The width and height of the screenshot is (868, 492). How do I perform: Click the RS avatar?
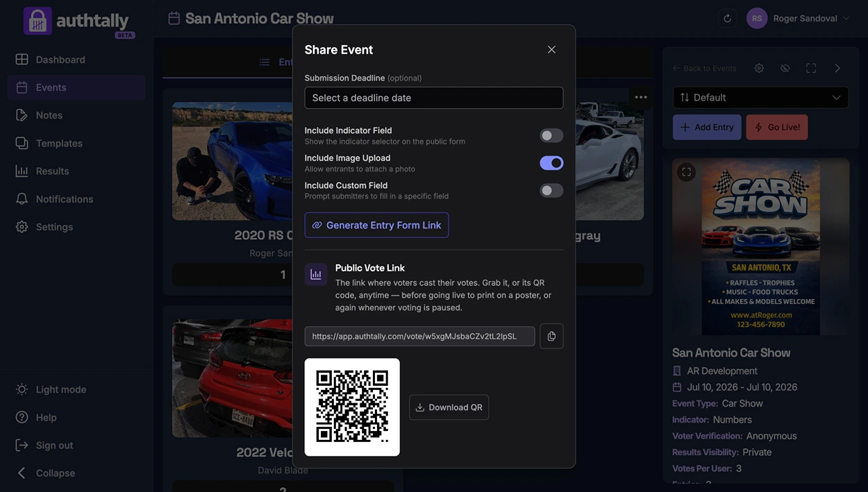[756, 19]
